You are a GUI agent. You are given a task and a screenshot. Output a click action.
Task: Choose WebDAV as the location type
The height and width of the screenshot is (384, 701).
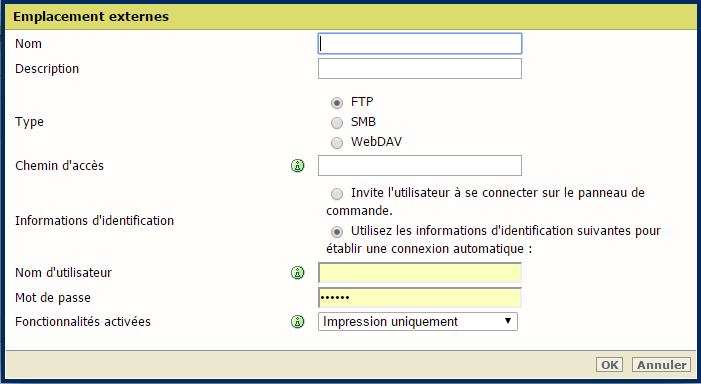[x=337, y=143]
